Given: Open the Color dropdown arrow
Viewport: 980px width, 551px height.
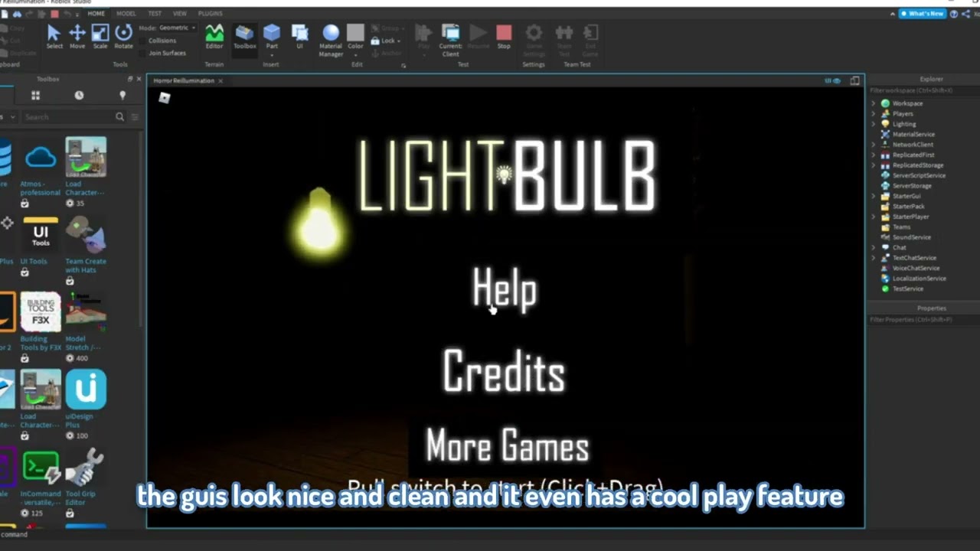Looking at the screenshot, I should click(355, 54).
